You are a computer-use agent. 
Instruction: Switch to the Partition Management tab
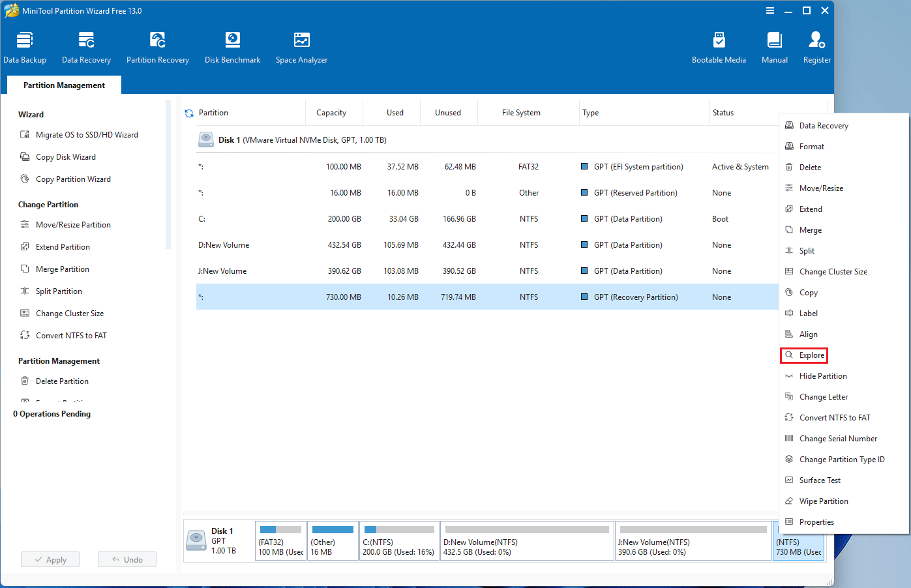63,85
